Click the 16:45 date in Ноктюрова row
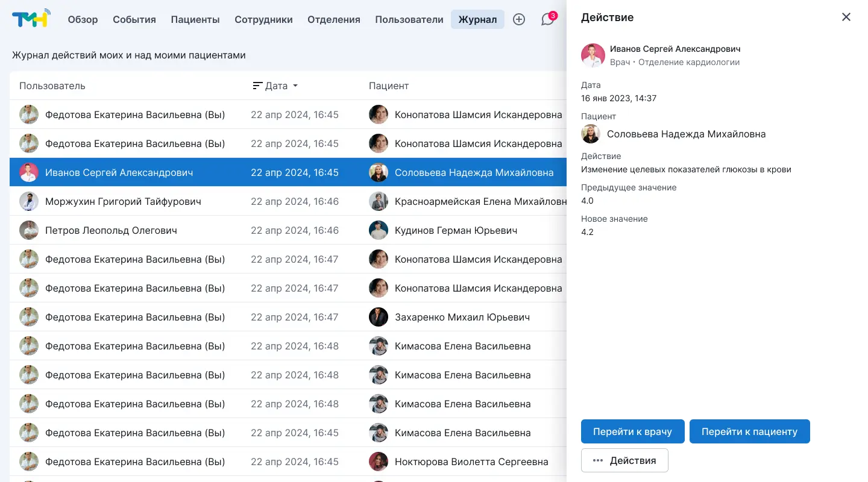 point(295,462)
